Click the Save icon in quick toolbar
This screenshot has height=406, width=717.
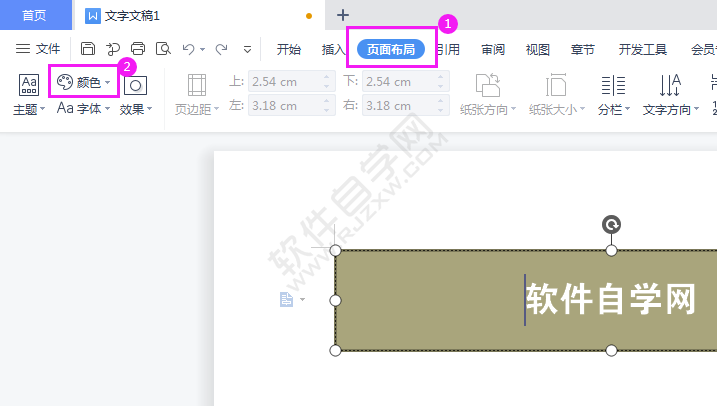point(88,48)
